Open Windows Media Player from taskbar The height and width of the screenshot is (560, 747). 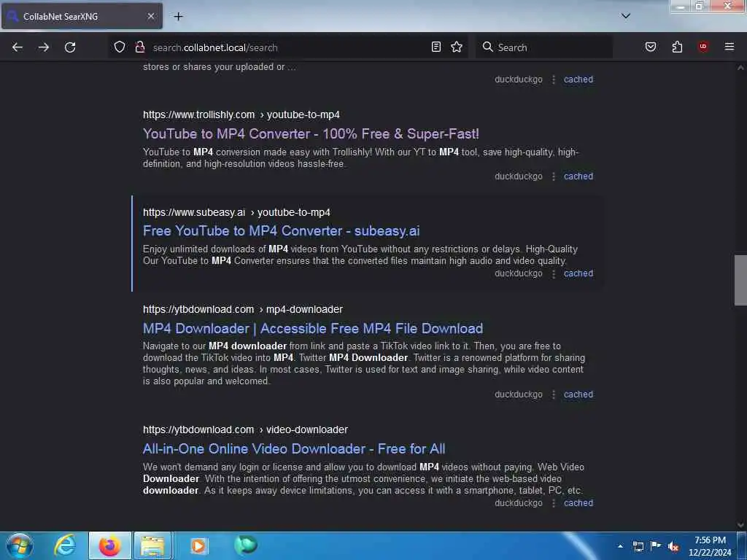click(198, 545)
